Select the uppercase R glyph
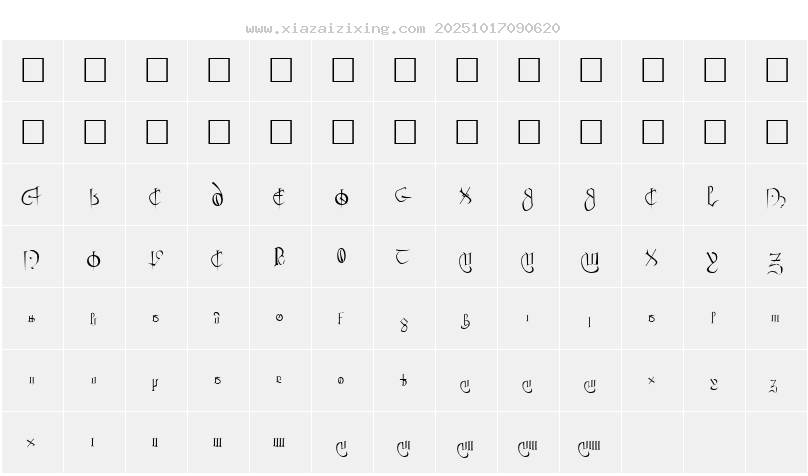Image resolution: width=808 pixels, height=476 pixels. [280, 258]
